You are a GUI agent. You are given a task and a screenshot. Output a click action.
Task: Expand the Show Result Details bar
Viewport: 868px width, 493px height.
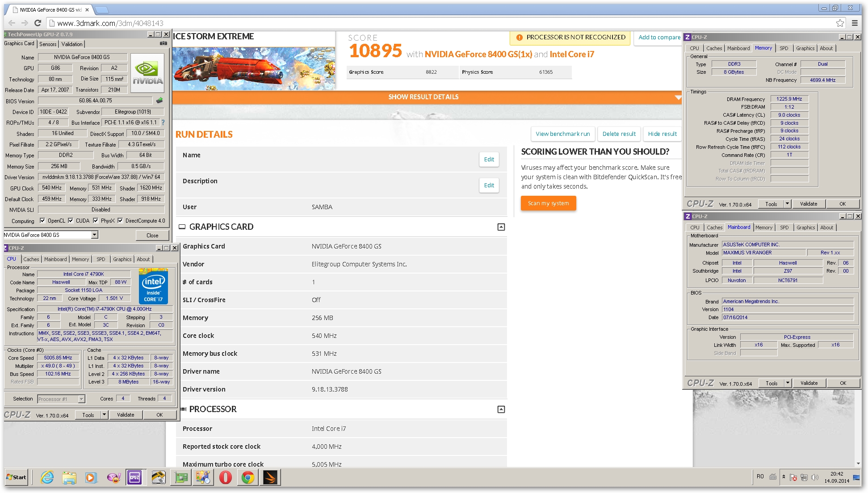pyautogui.click(x=427, y=97)
